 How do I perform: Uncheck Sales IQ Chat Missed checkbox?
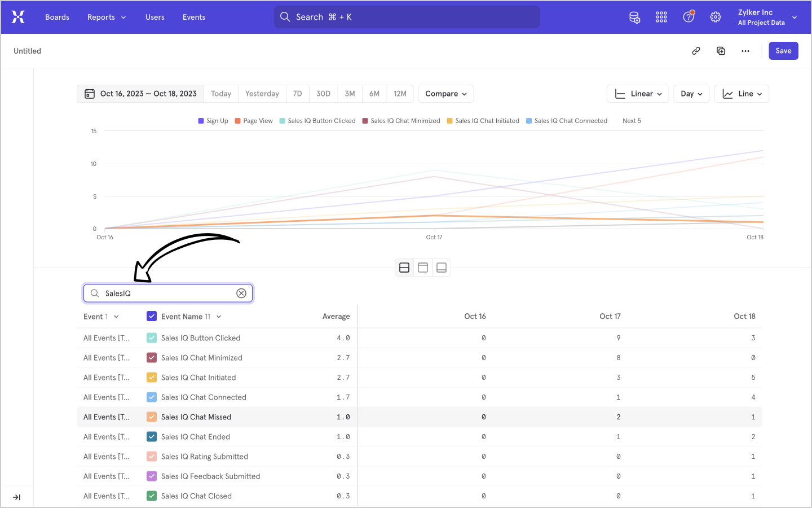click(152, 417)
